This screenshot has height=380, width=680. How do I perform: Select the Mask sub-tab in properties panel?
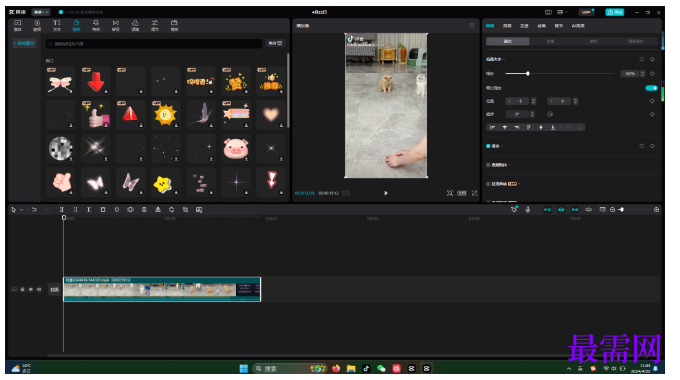(x=593, y=41)
